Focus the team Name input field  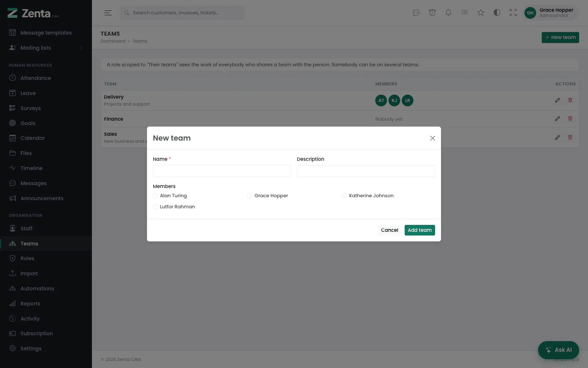[222, 171]
